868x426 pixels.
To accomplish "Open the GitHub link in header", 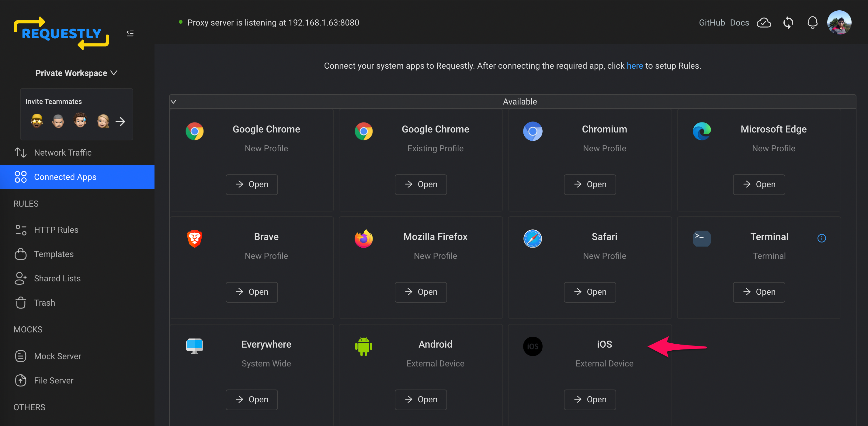I will [x=712, y=22].
